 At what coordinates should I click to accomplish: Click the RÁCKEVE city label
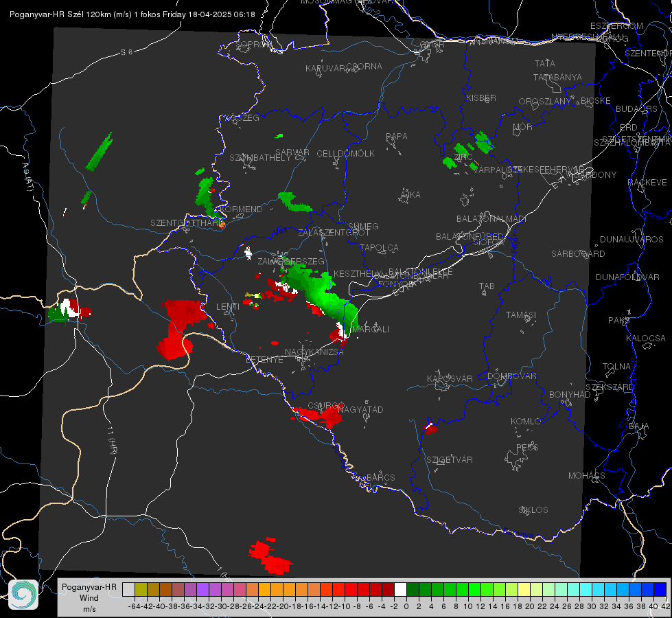647,183
